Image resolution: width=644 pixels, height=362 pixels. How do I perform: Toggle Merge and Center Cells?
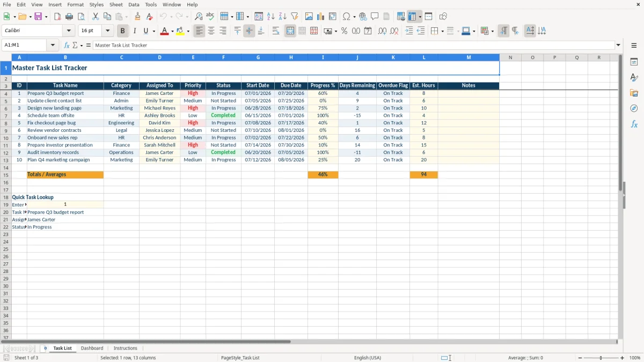tap(290, 31)
